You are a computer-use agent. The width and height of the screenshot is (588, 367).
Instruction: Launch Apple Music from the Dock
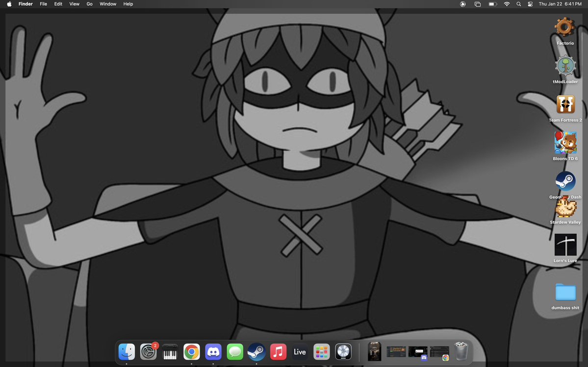(x=278, y=352)
